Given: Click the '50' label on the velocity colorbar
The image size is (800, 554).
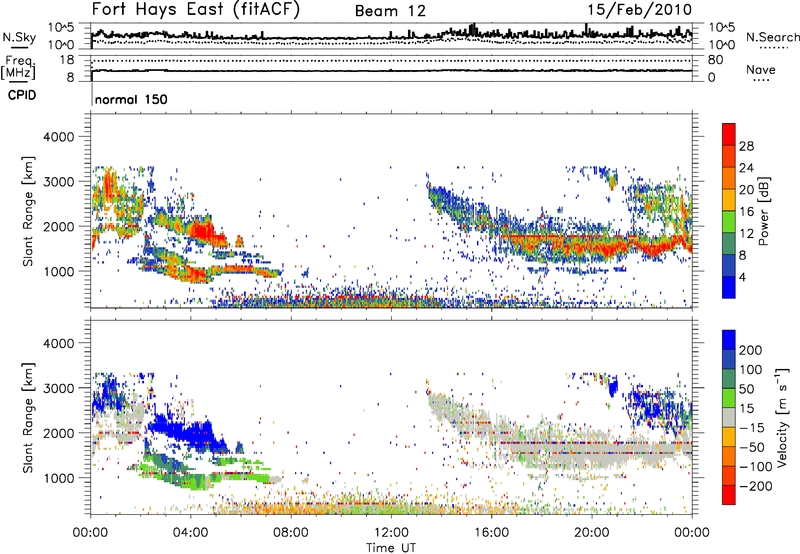Looking at the screenshot, I should pos(746,389).
